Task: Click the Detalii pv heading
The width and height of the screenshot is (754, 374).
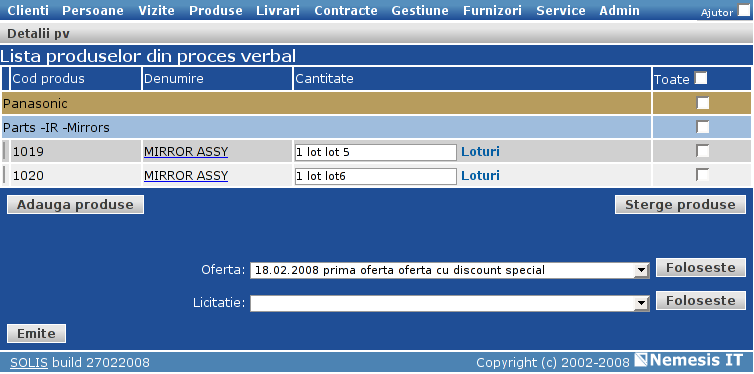Action: pyautogui.click(x=38, y=34)
